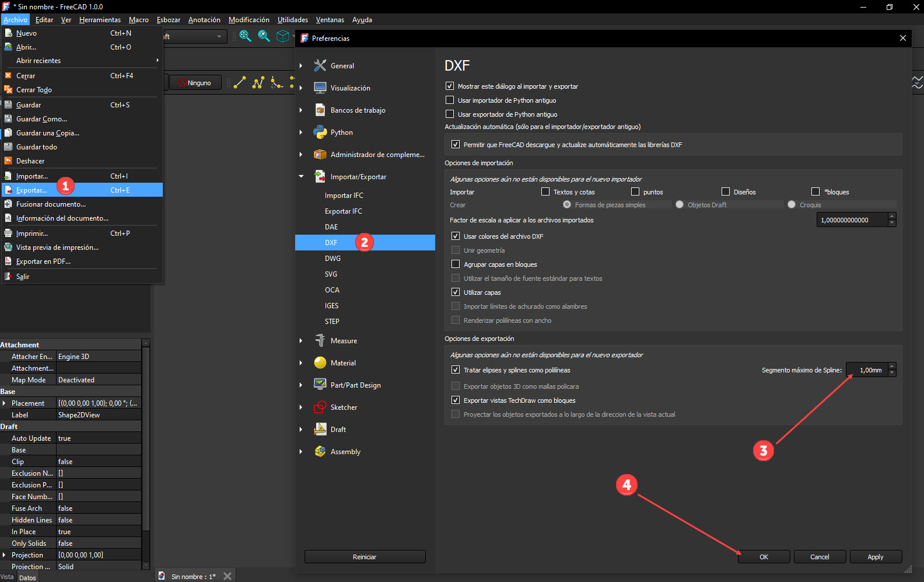
Task: Choose Importar... in Archivo menu
Action: click(x=82, y=176)
